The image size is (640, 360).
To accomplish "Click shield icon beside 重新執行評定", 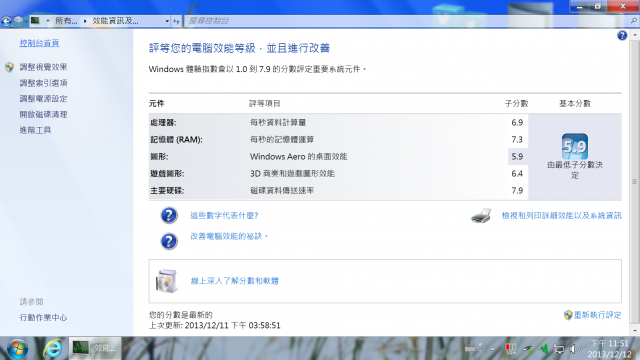I will (x=568, y=315).
